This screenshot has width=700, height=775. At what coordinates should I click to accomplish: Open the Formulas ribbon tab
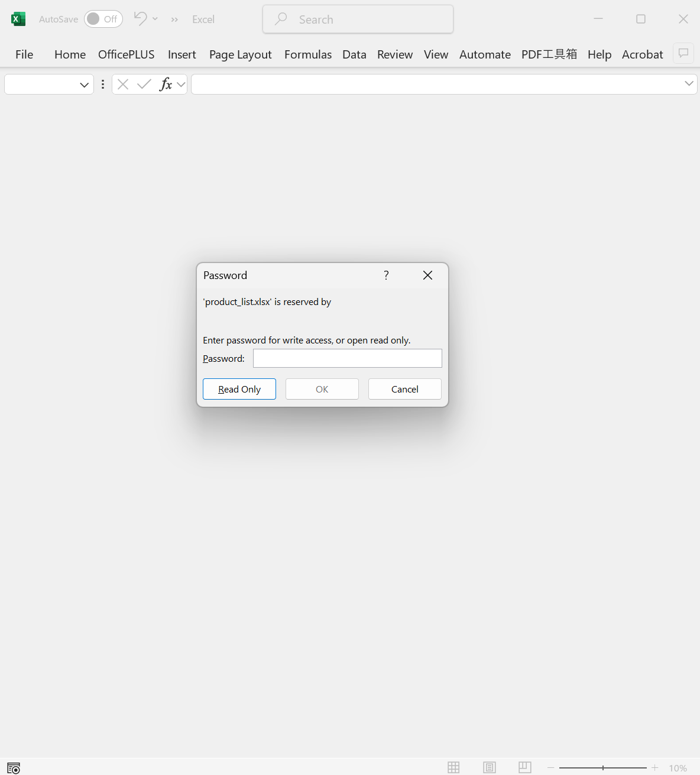[307, 54]
